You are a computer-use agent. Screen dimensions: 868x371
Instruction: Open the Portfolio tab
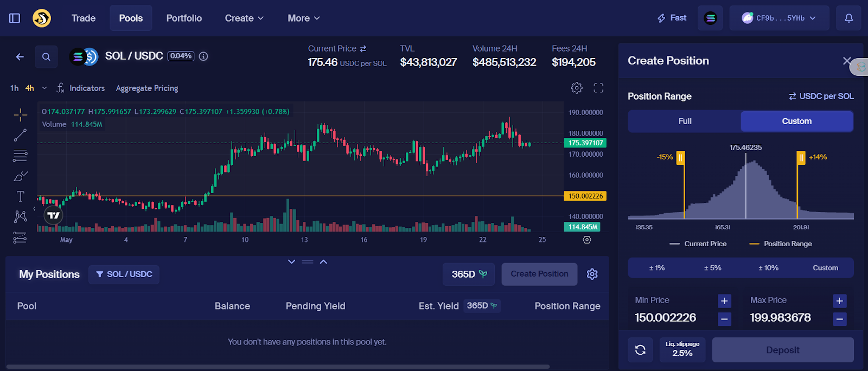184,18
